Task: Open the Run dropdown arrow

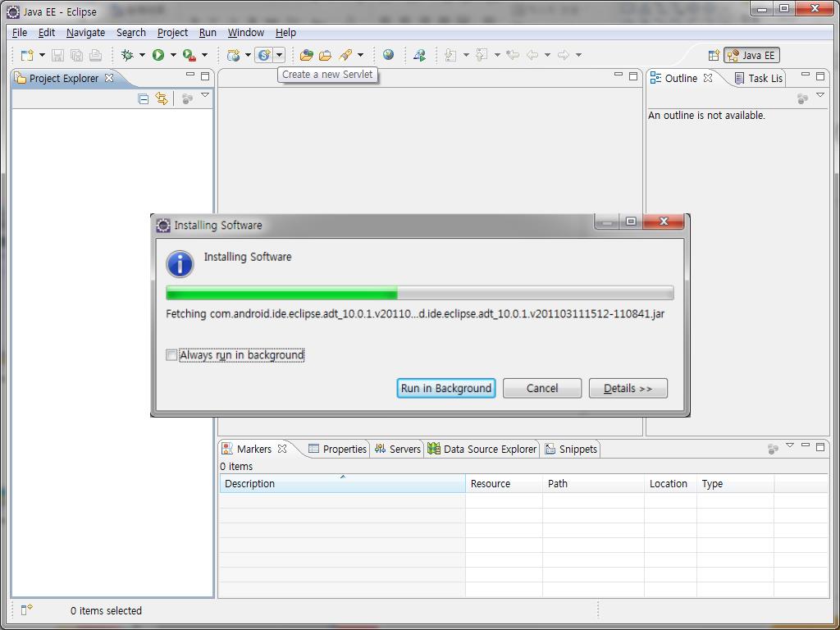Action: click(x=173, y=55)
